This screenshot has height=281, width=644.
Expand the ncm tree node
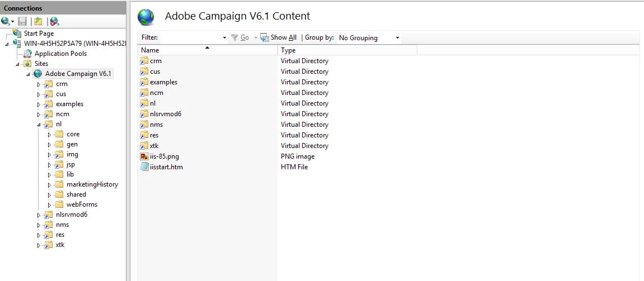coord(39,115)
